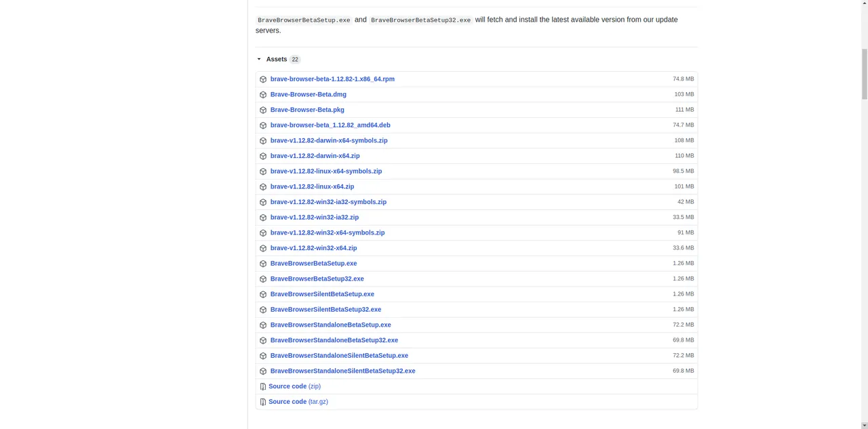
Task: Click package icon beside win32-ia32-symbols.zip
Action: [263, 202]
